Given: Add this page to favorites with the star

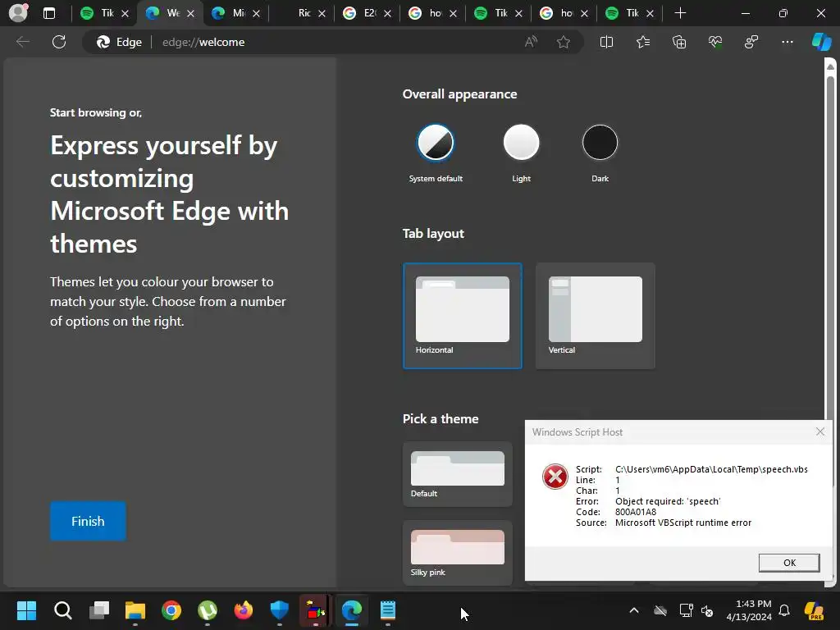Looking at the screenshot, I should tap(563, 42).
